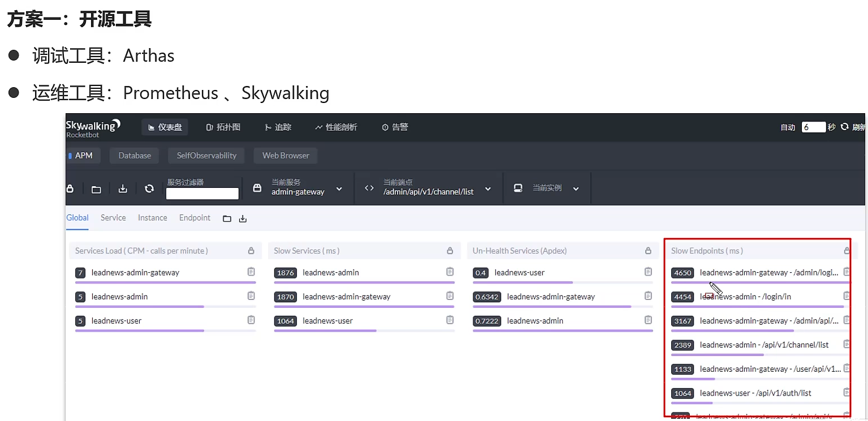868x421 pixels.
Task: Select the Web Browser dashboard tab
Action: pyautogui.click(x=286, y=156)
